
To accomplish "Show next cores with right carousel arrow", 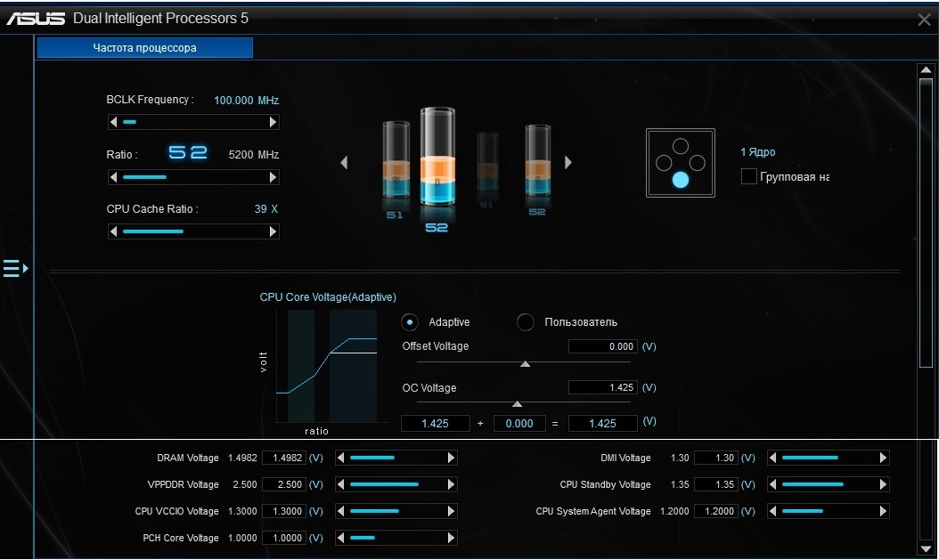I will pos(567,162).
